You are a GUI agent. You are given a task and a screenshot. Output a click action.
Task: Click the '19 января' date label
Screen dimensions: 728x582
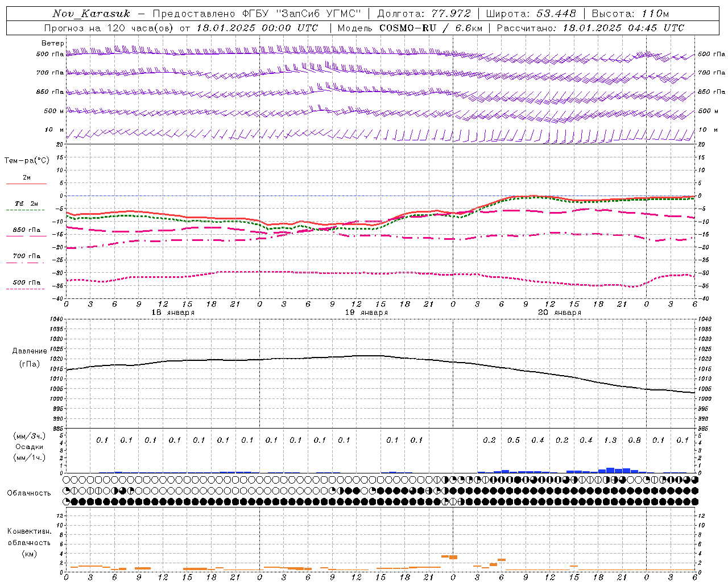pos(366,313)
